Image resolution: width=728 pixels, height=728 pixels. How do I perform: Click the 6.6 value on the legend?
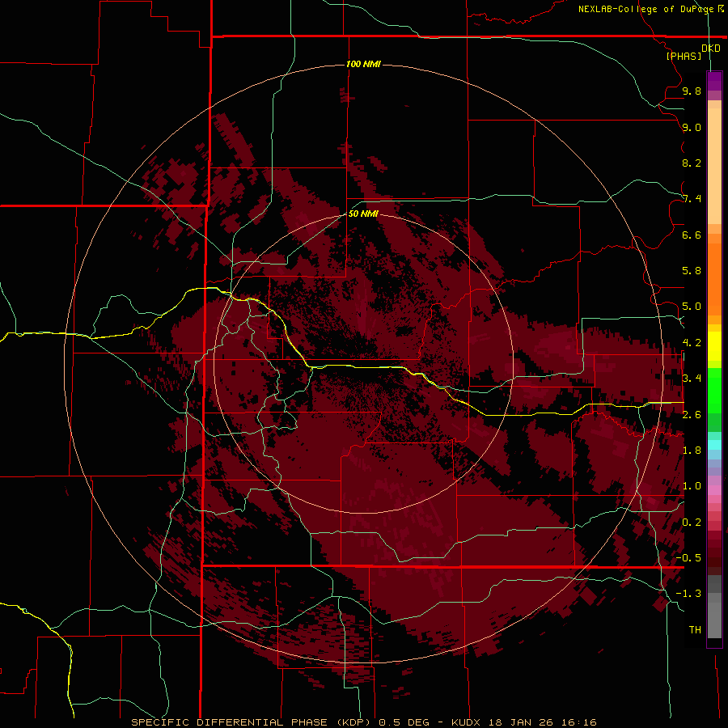[692, 235]
